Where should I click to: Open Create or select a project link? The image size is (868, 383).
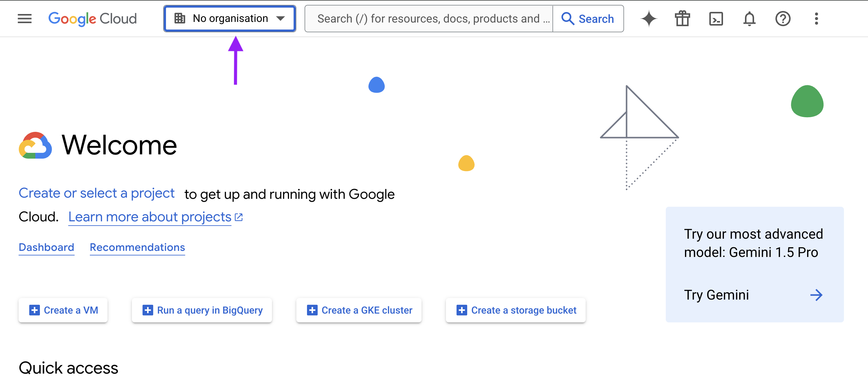point(97,193)
